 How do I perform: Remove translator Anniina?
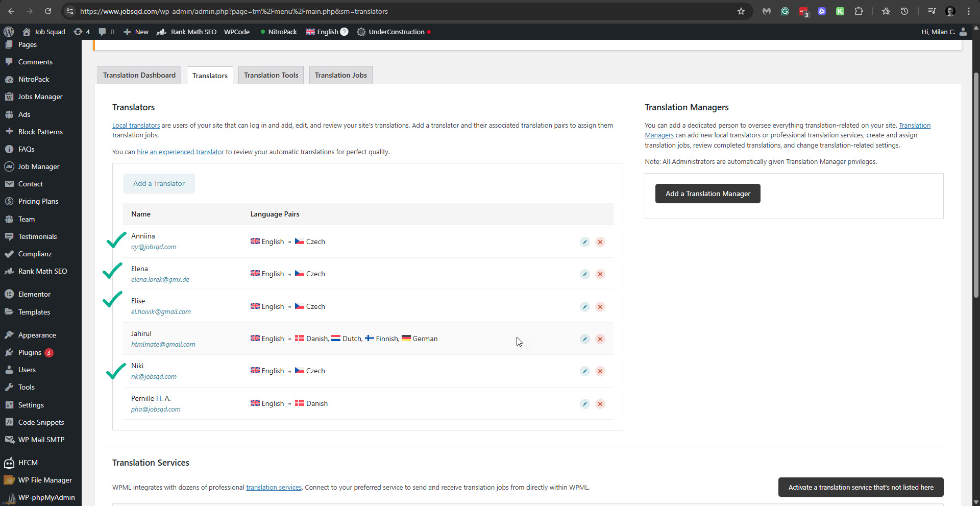coord(600,242)
